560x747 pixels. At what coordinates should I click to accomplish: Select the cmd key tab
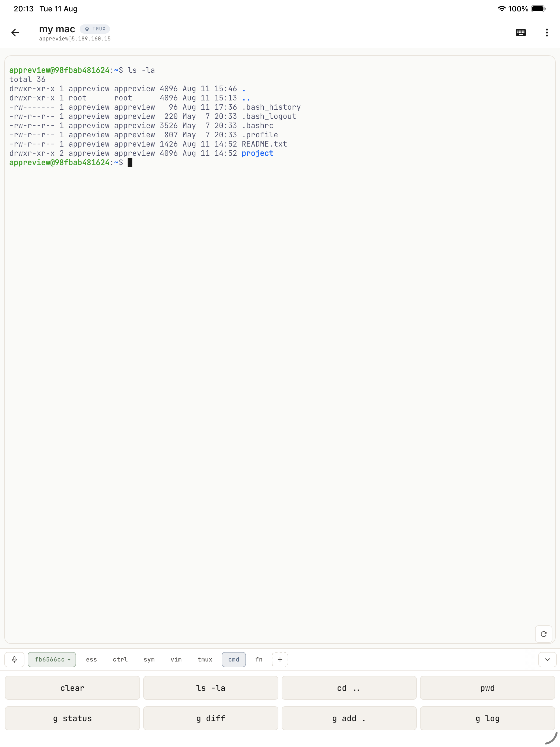234,660
